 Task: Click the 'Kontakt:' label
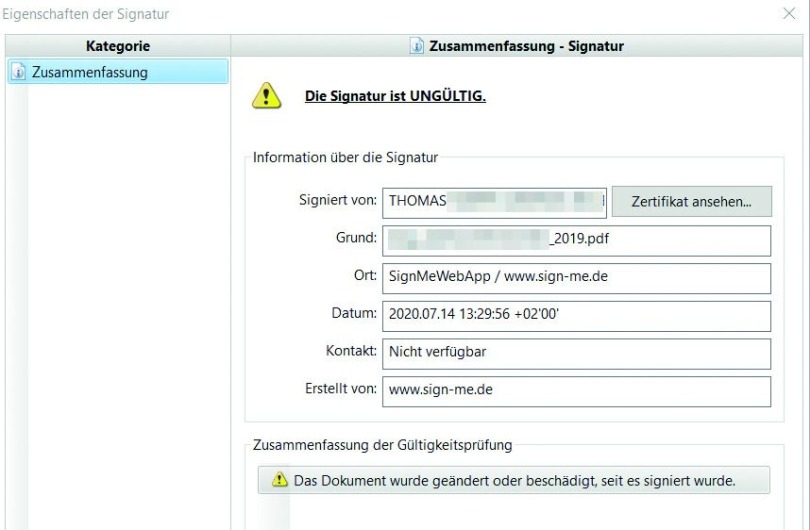(x=351, y=351)
